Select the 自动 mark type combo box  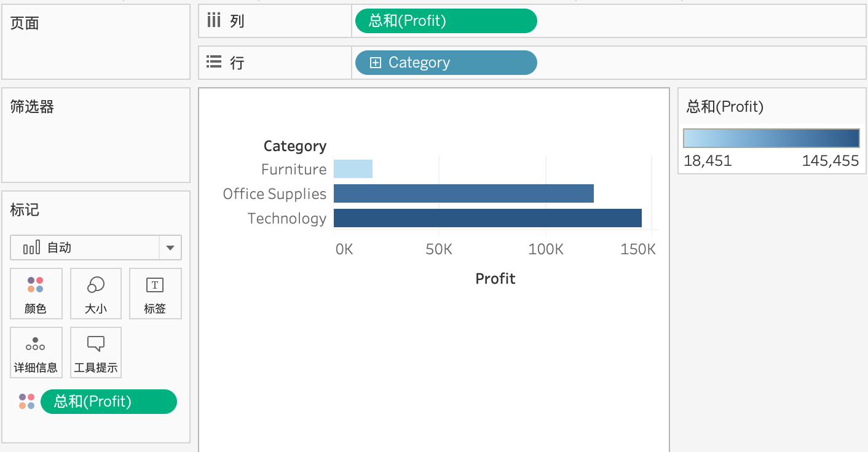[96, 248]
